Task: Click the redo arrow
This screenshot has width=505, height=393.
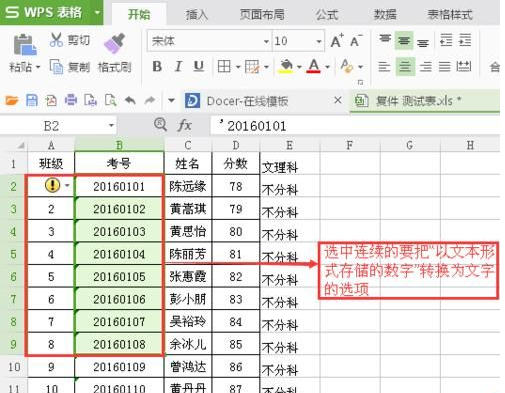Action: [x=150, y=100]
